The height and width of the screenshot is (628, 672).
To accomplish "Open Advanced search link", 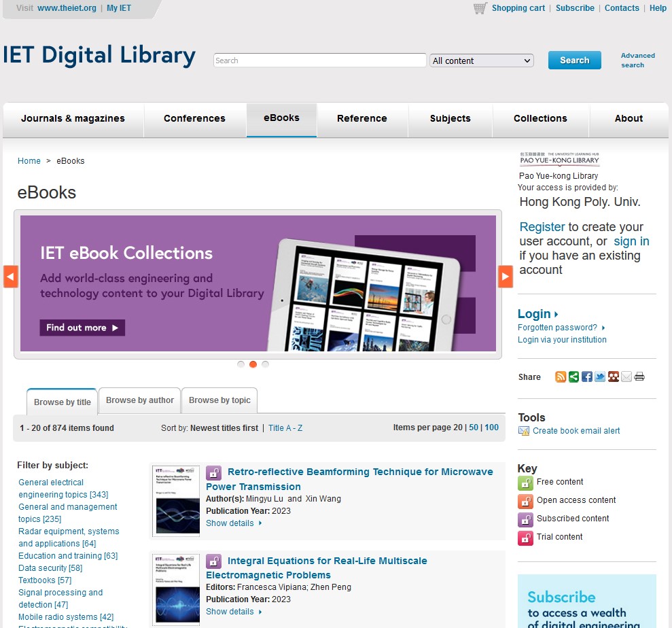I will (637, 60).
